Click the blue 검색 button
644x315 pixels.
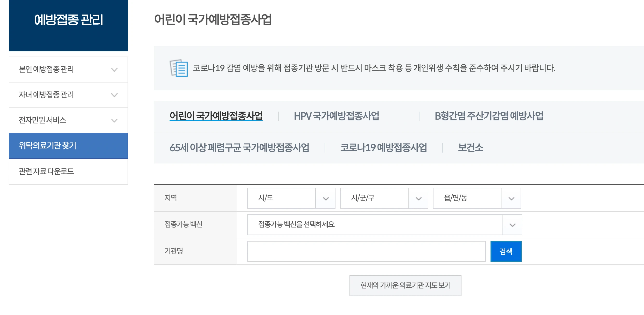506,251
